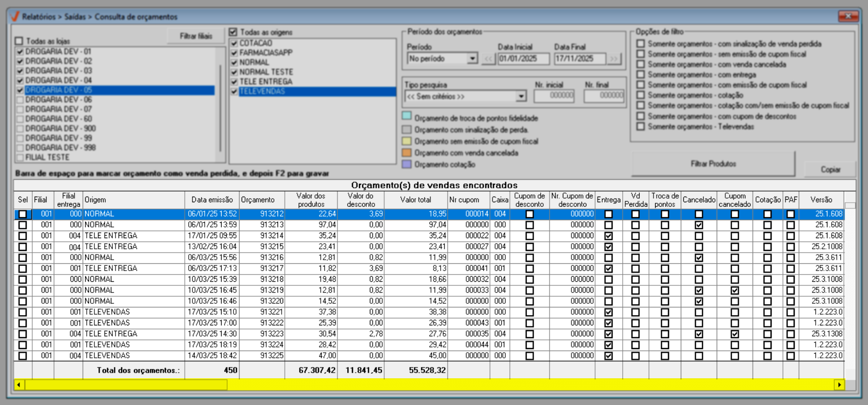868x405 pixels.
Task: Click the 'Data emissão' column header
Action: (x=212, y=200)
